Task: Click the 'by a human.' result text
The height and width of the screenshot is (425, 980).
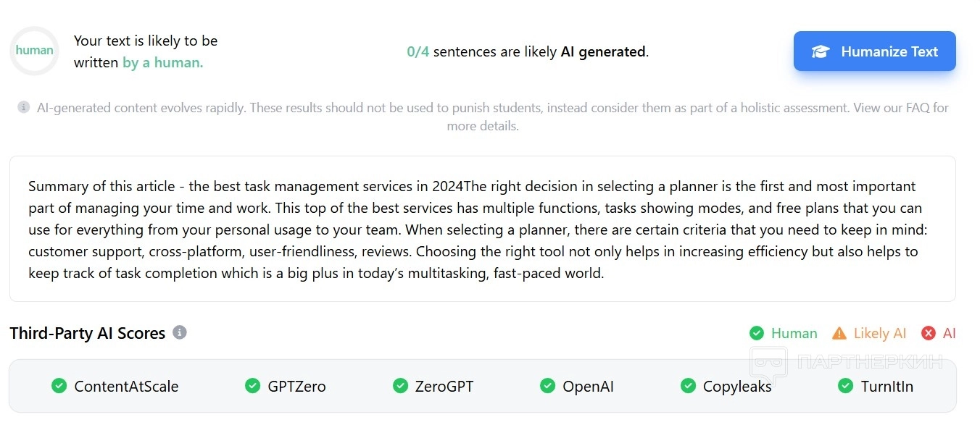Action: (163, 63)
